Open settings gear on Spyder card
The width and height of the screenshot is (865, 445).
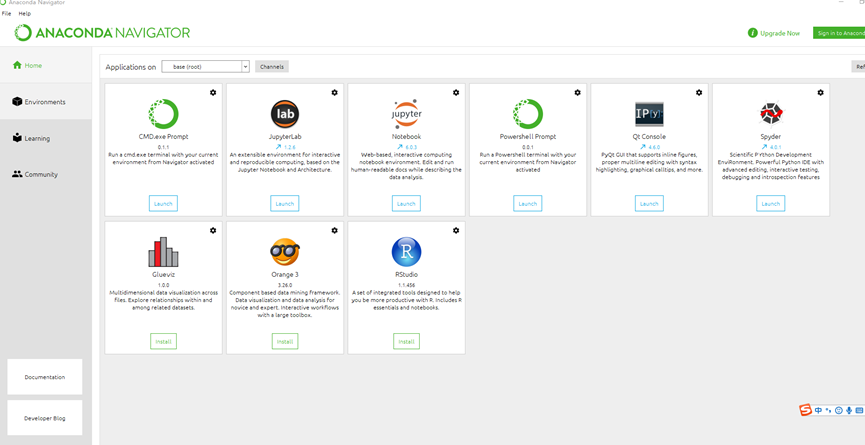(x=820, y=93)
